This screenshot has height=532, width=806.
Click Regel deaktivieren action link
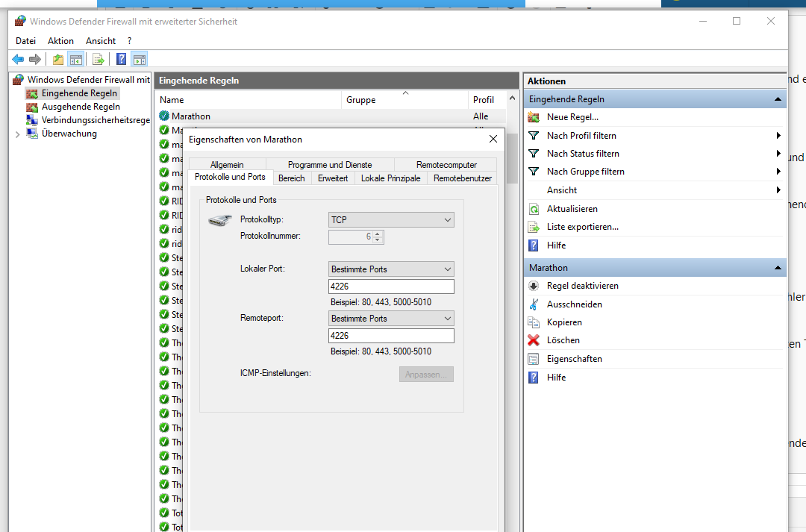[x=582, y=286]
